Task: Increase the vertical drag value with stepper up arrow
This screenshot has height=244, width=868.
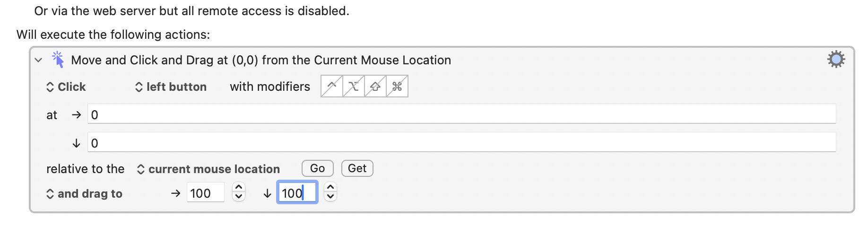Action: (330, 188)
